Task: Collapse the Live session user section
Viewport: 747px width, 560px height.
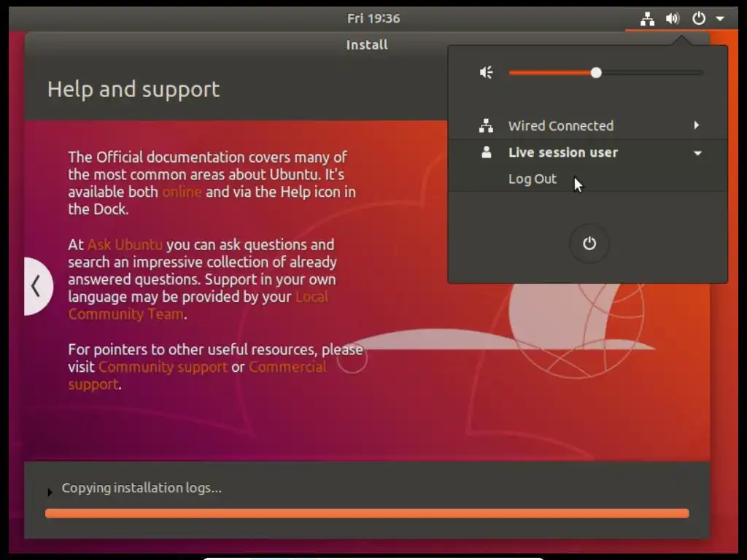Action: tap(588, 152)
